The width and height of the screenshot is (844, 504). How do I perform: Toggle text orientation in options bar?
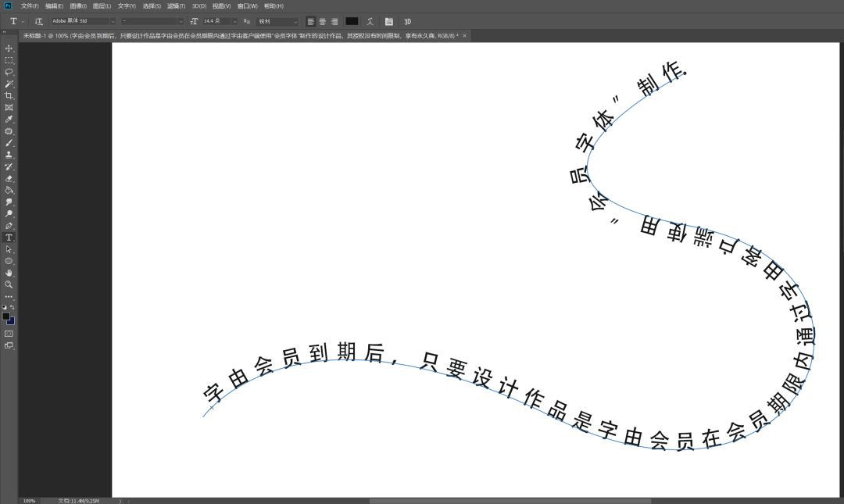38,21
